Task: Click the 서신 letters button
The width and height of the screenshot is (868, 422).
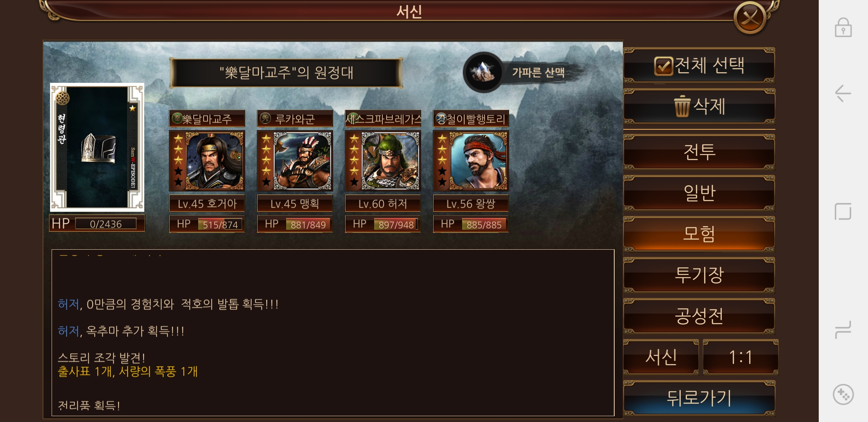Action: tap(661, 357)
